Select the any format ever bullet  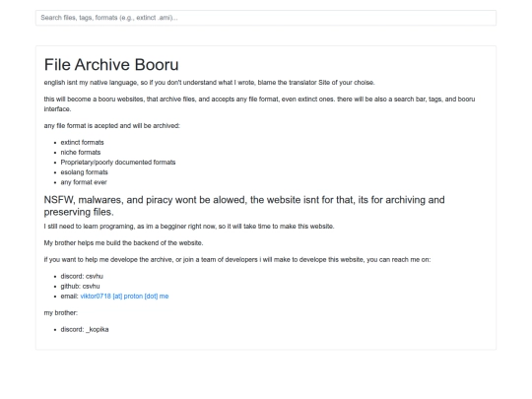tap(84, 182)
